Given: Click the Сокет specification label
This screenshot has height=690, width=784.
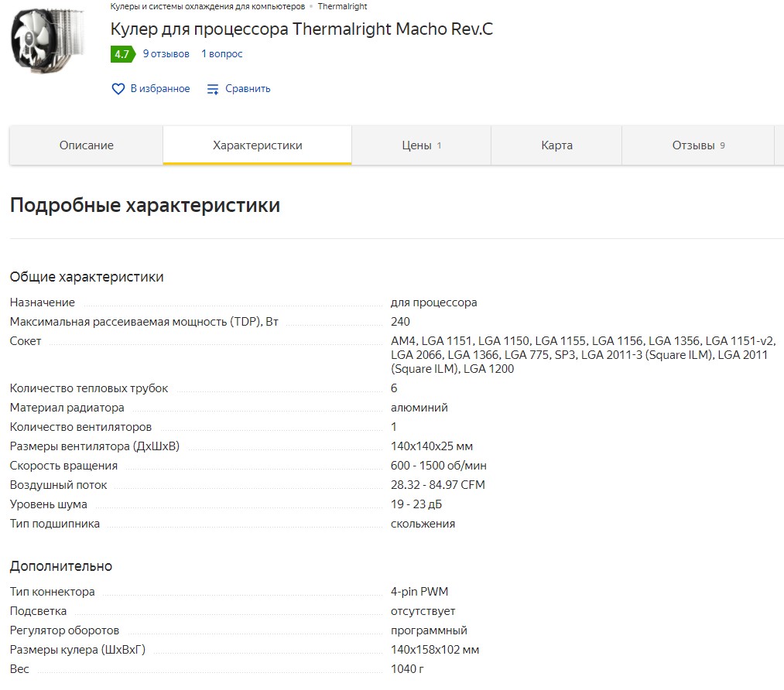Looking at the screenshot, I should coord(26,341).
